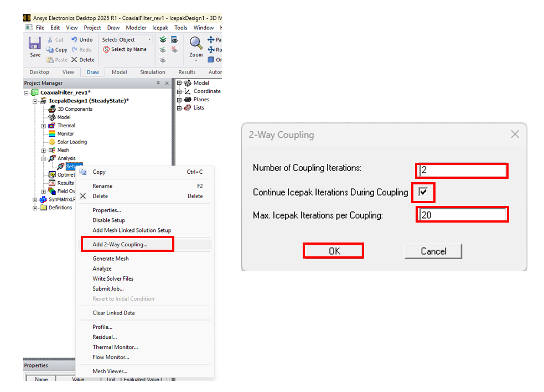Viewport: 544px width, 392px height.
Task: Click the Optimetrics node icon
Action: (52, 174)
